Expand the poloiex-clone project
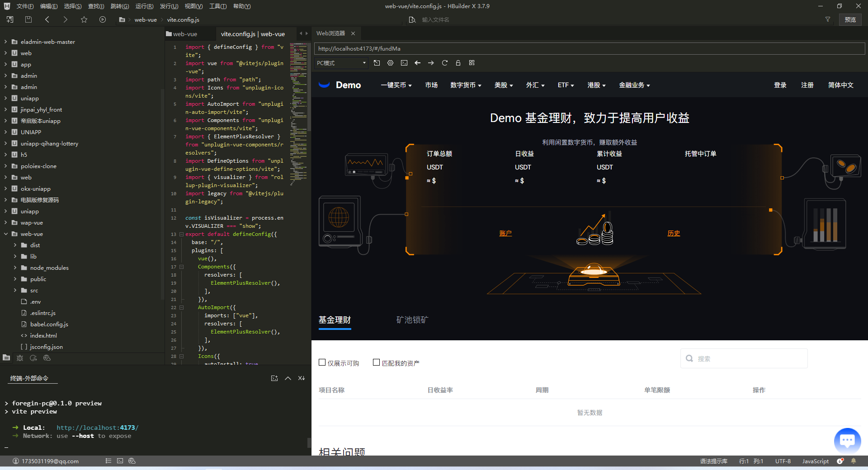 [x=6, y=166]
